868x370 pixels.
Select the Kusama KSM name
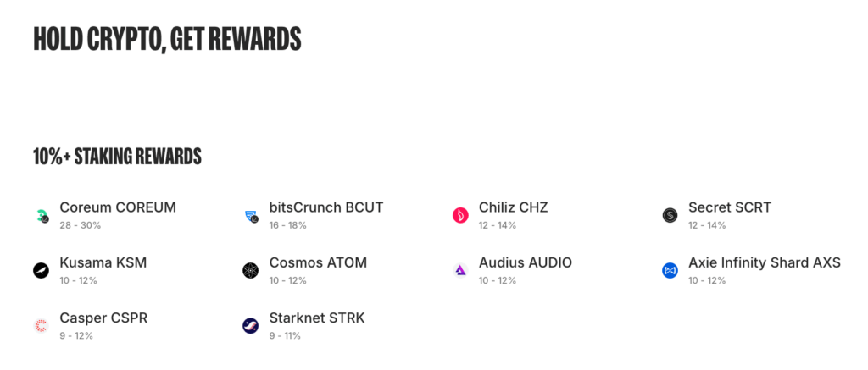pos(103,262)
